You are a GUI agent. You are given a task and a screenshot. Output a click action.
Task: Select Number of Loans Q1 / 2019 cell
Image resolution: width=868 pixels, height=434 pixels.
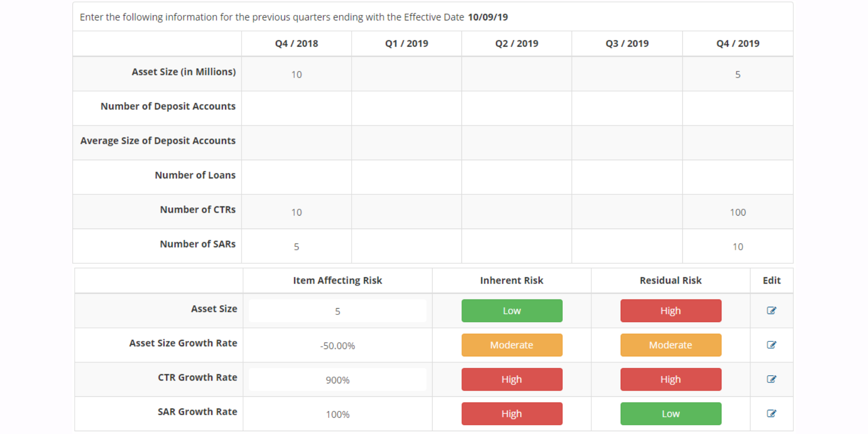tap(407, 177)
